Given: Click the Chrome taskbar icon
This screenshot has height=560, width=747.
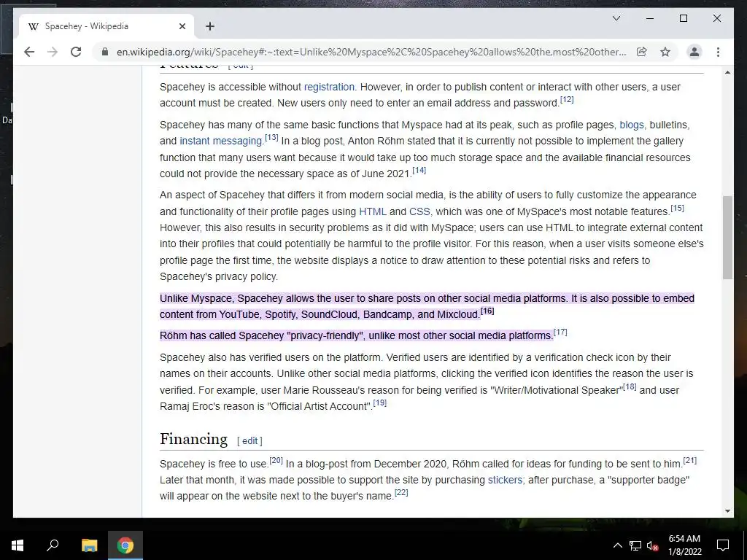Looking at the screenshot, I should tap(125, 545).
